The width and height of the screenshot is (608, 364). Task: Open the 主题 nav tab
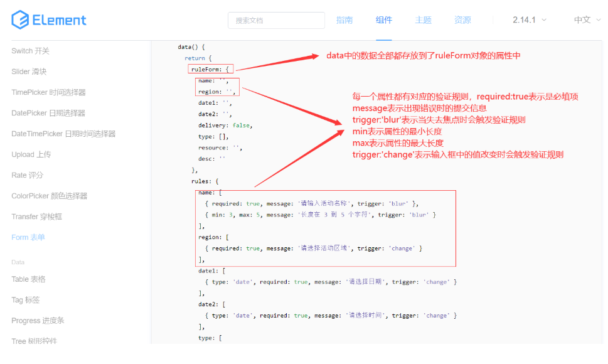[x=423, y=20]
